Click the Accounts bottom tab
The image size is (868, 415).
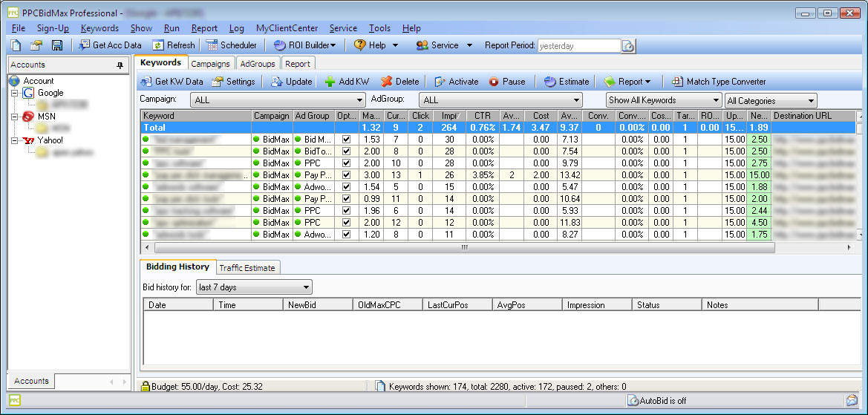coord(31,381)
